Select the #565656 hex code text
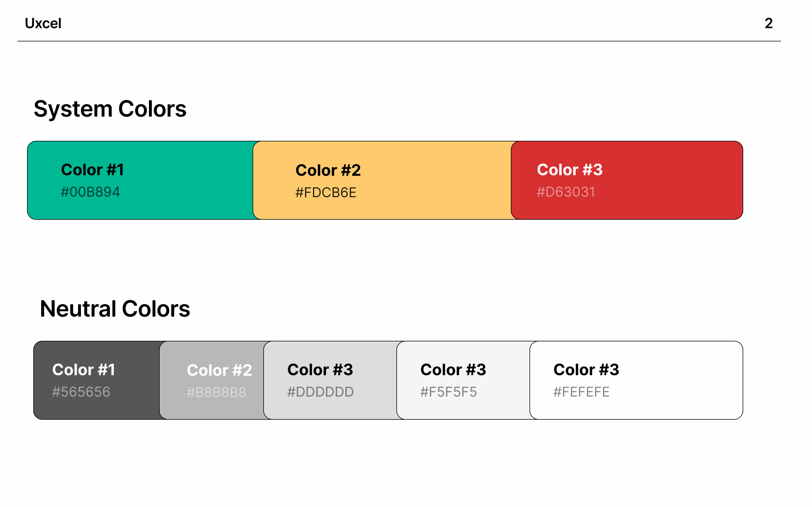This screenshot has height=507, width=812. [x=81, y=392]
